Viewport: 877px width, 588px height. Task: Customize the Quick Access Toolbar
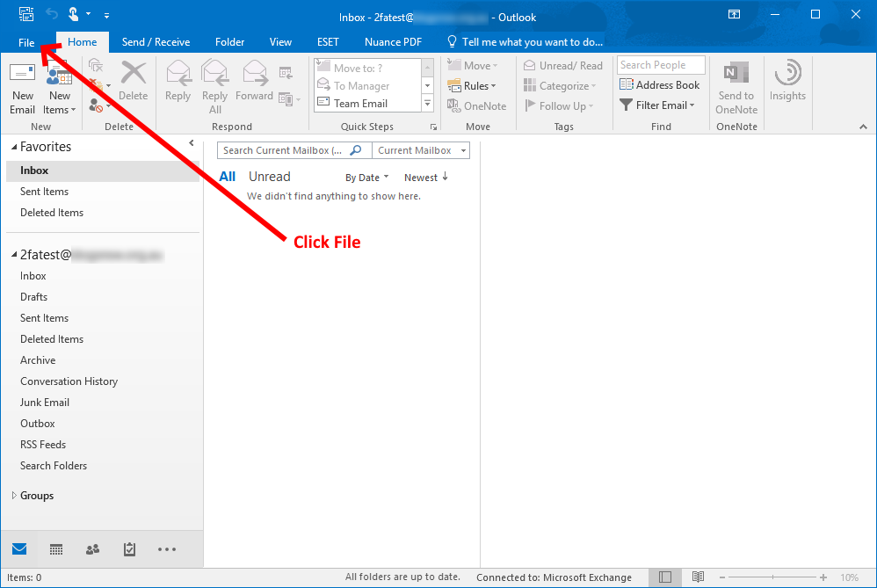[x=106, y=16]
